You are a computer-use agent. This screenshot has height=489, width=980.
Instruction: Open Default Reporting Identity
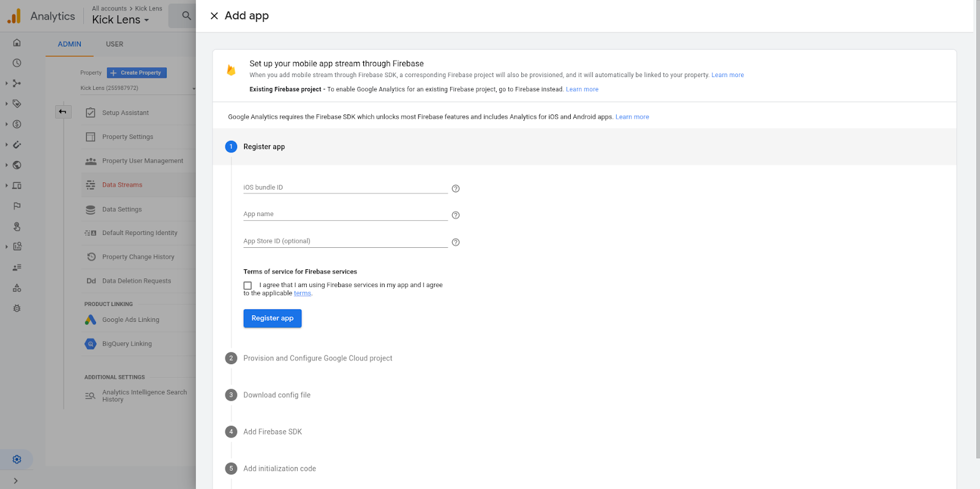click(138, 233)
